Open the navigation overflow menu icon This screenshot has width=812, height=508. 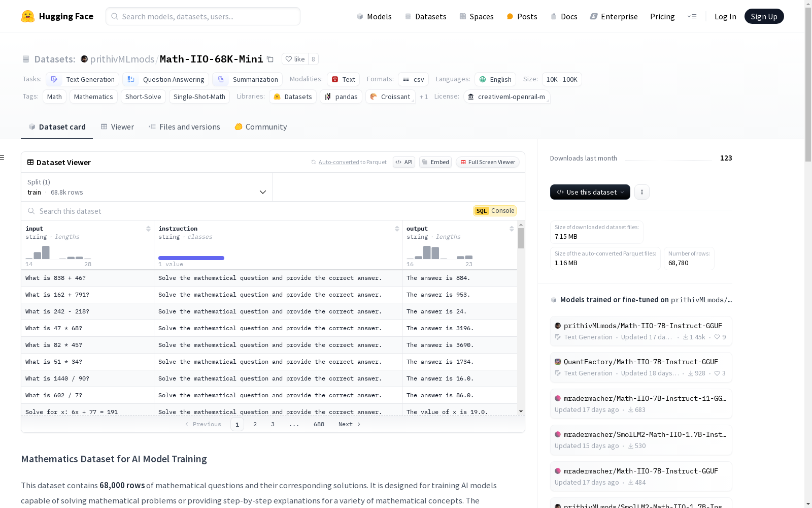692,16
